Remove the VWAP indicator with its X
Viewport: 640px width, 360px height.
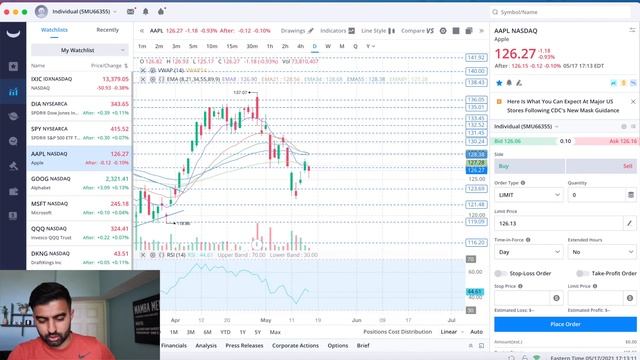click(143, 70)
